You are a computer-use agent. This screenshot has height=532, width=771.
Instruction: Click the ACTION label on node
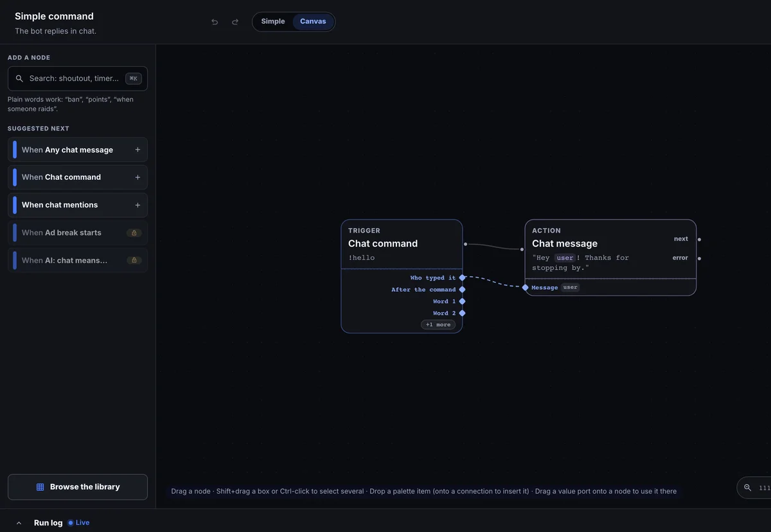tap(546, 231)
